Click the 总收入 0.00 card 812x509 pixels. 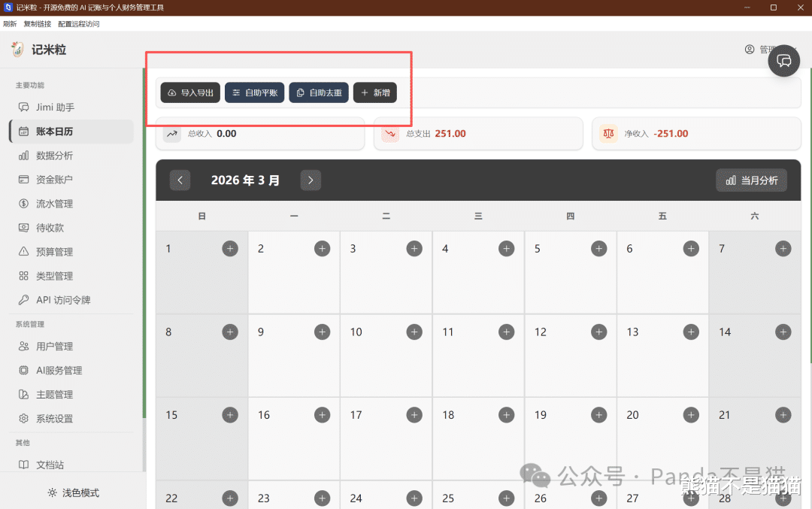point(260,134)
